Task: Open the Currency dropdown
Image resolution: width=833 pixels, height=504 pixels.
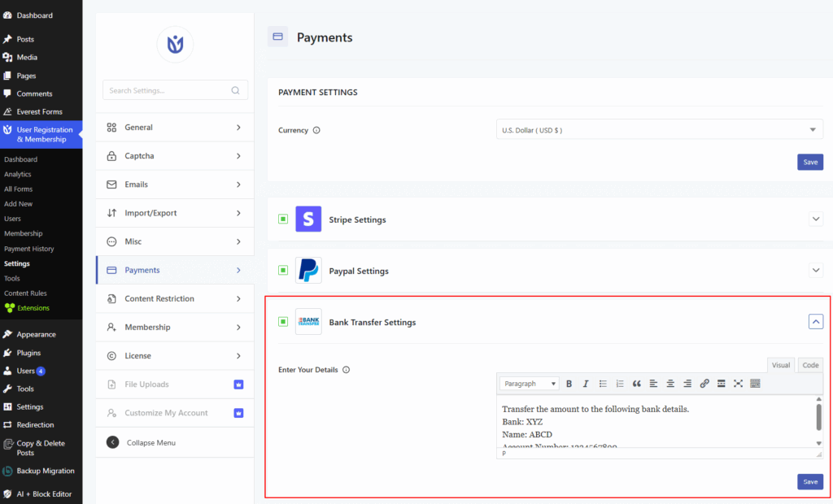Action: coord(659,128)
